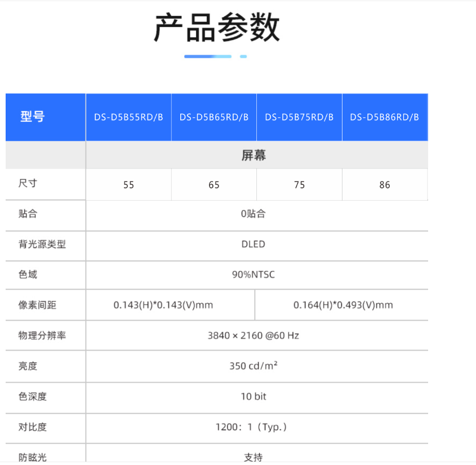
Task: Click the 背光源类型 row label
Action: pyautogui.click(x=42, y=244)
